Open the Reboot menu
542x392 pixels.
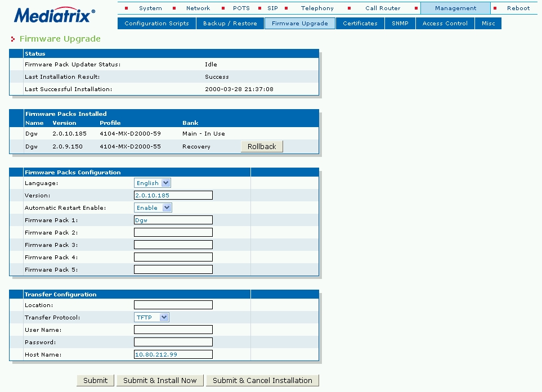click(518, 8)
